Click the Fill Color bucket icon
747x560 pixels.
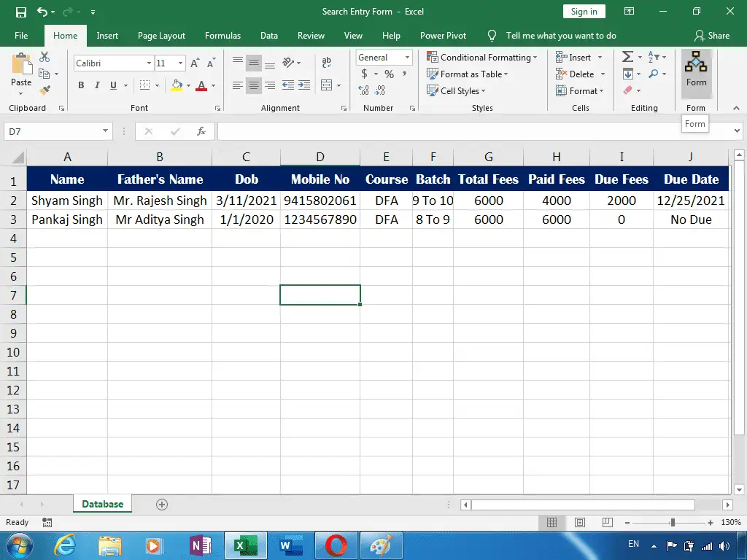(x=177, y=85)
